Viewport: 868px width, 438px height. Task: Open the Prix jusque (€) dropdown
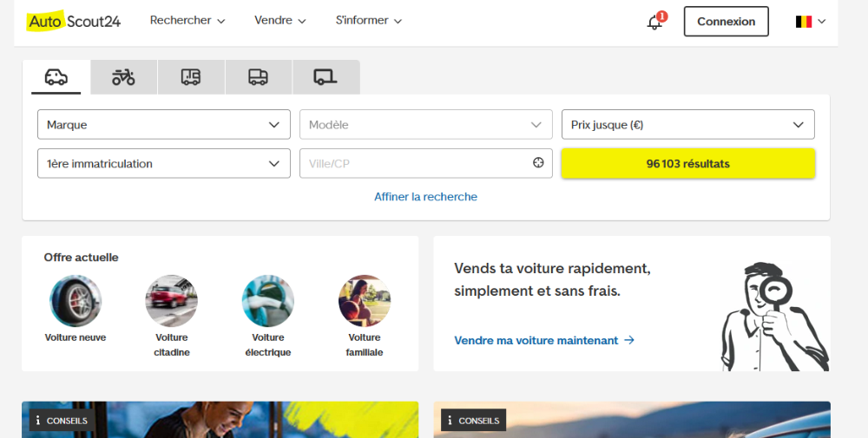687,124
